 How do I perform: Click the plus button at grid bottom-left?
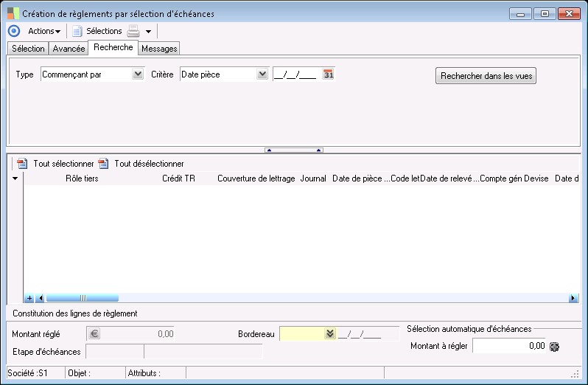(x=29, y=298)
